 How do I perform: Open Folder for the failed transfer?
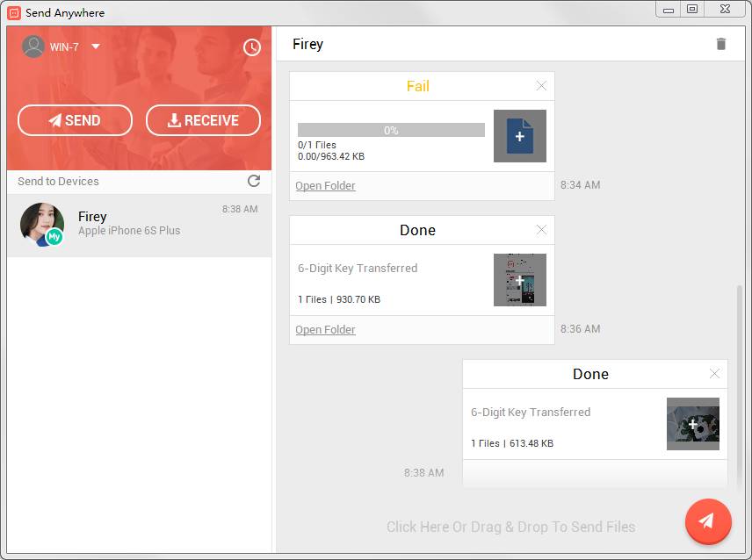coord(325,186)
